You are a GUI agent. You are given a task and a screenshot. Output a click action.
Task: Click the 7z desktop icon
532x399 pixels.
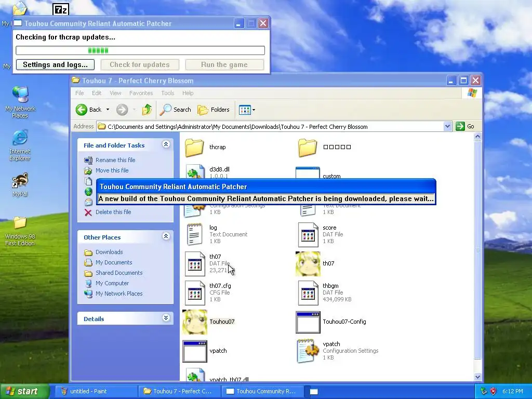pos(61,9)
